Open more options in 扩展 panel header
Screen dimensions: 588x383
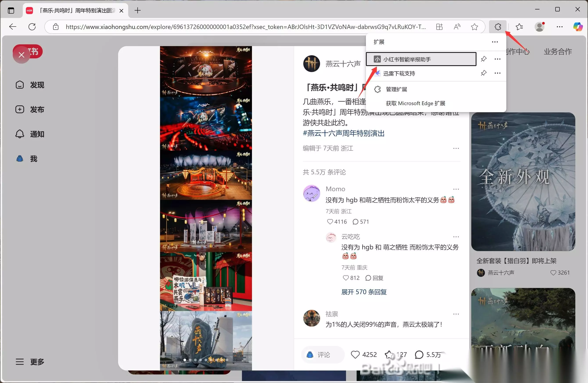pos(495,42)
